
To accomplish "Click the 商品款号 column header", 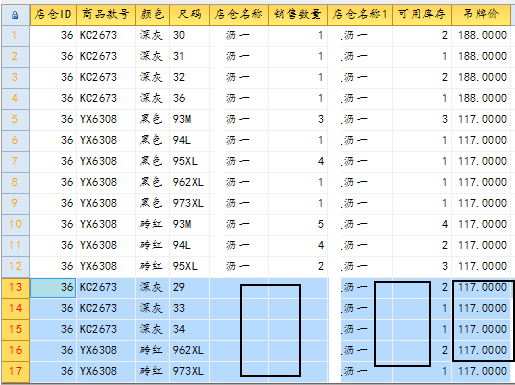I will coord(106,15).
